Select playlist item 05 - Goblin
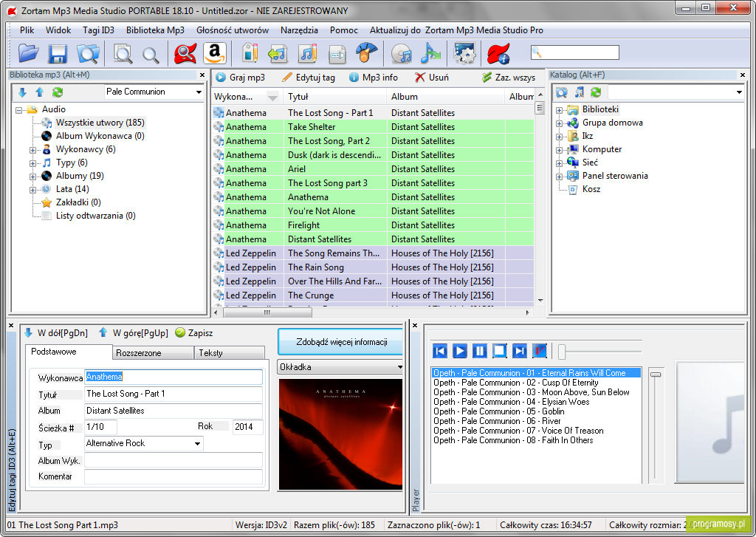 pos(498,411)
